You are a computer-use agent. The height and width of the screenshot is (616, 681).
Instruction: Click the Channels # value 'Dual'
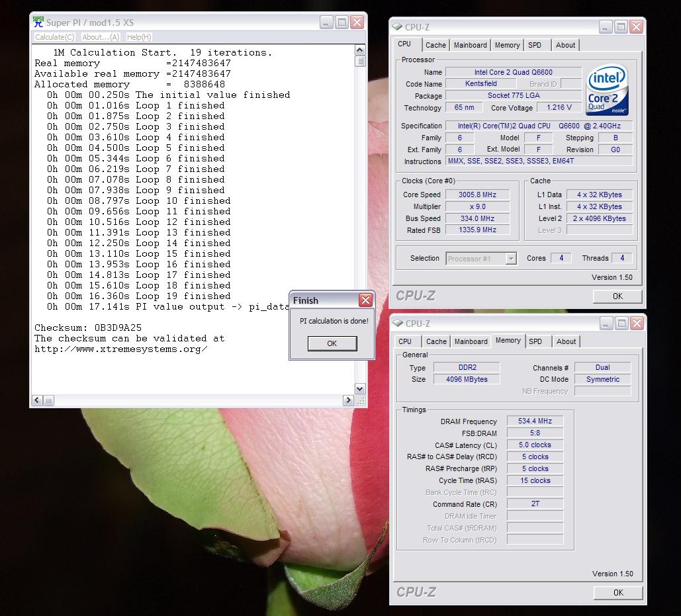coord(602,367)
